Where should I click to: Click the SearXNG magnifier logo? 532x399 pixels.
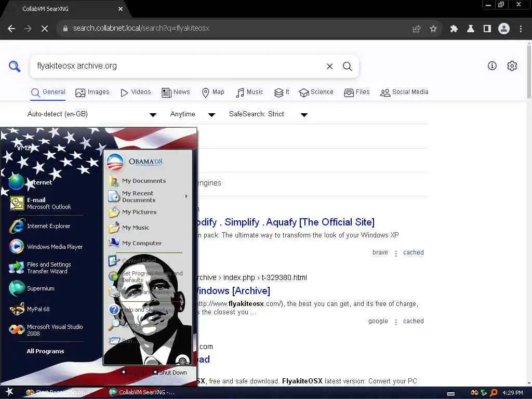point(15,66)
